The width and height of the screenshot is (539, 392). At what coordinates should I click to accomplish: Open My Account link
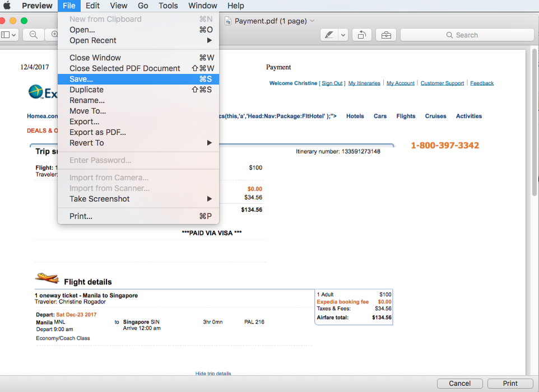[x=401, y=83]
